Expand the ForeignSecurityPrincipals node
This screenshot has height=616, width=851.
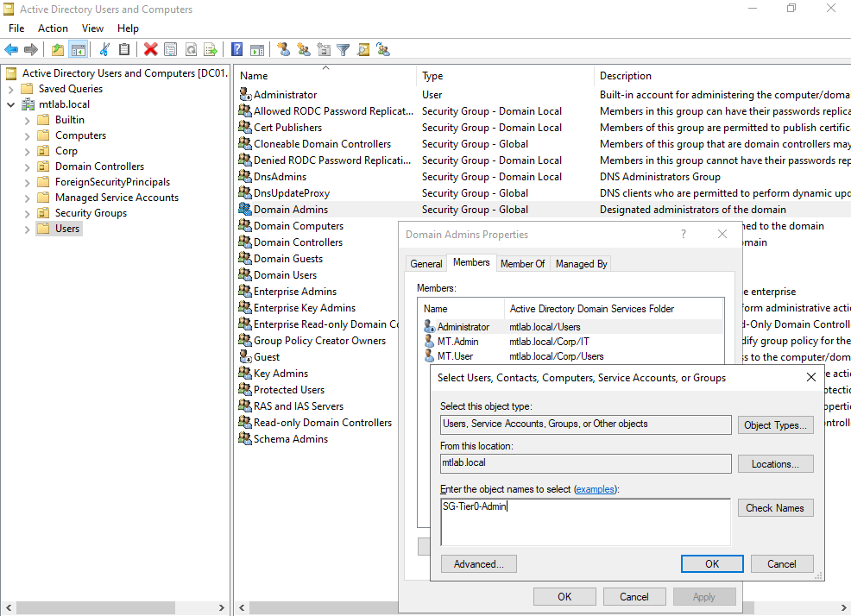pyautogui.click(x=27, y=182)
